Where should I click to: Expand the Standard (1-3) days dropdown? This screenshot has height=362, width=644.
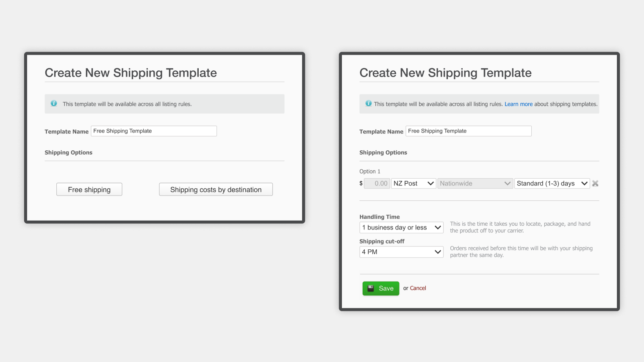552,183
